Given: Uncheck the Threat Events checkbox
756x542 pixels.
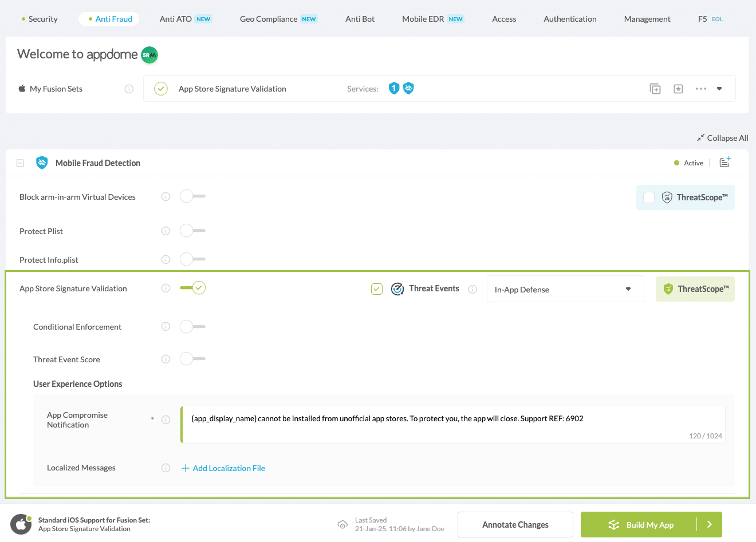Looking at the screenshot, I should pos(377,289).
